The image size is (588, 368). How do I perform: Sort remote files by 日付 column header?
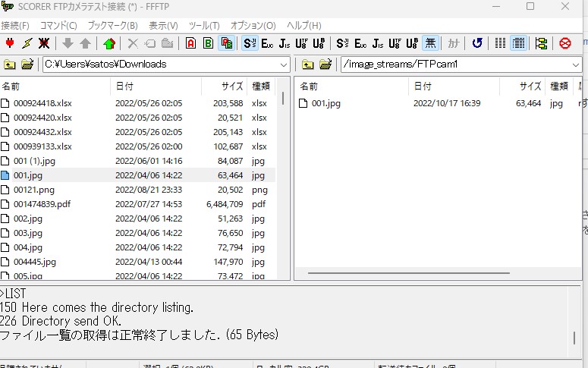(423, 86)
